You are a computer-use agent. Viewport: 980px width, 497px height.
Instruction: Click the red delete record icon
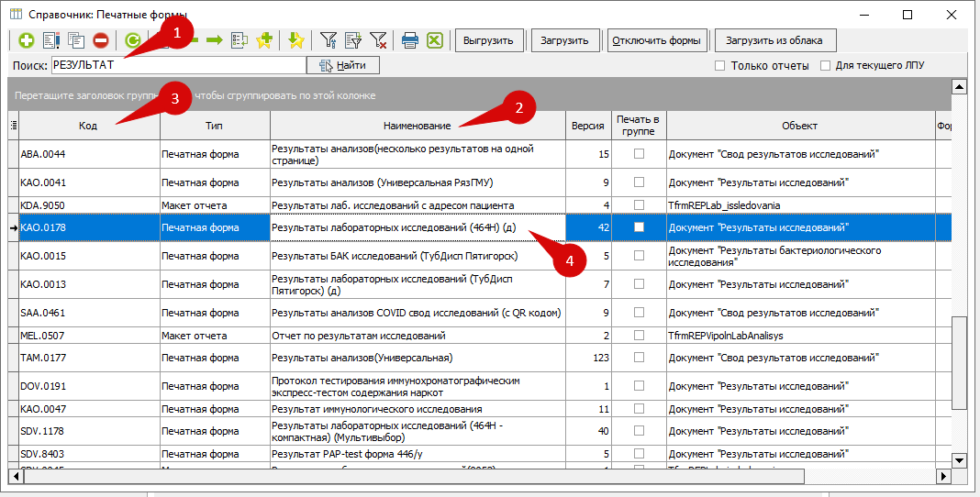pos(101,40)
